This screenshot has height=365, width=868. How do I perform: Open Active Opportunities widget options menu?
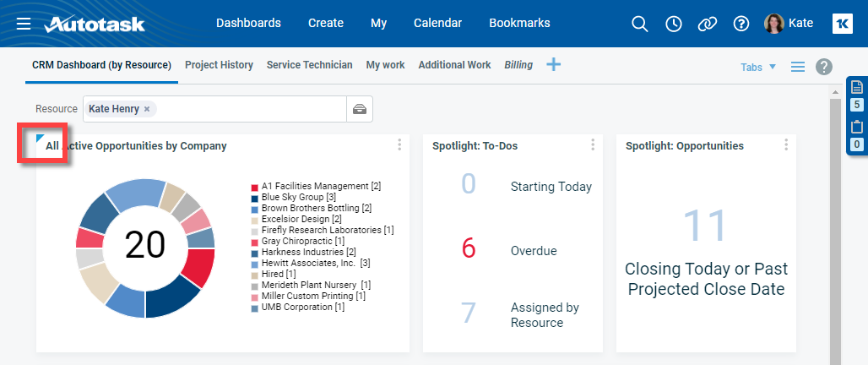[x=399, y=145]
